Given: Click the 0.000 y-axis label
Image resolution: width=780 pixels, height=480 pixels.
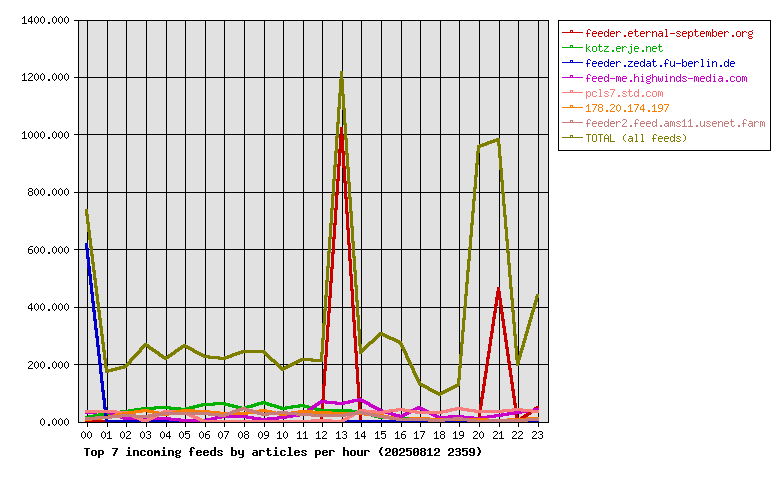Looking at the screenshot, I should pos(54,422).
